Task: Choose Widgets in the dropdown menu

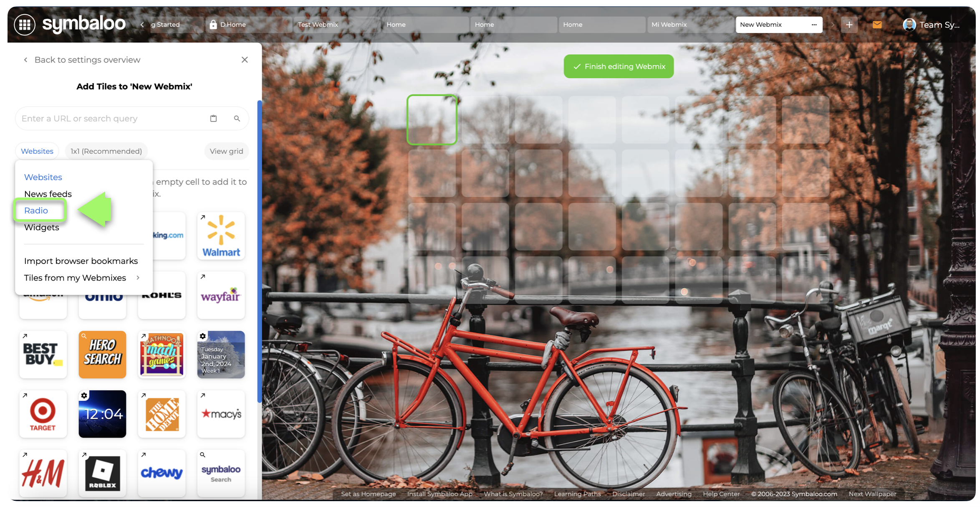Action: (42, 227)
